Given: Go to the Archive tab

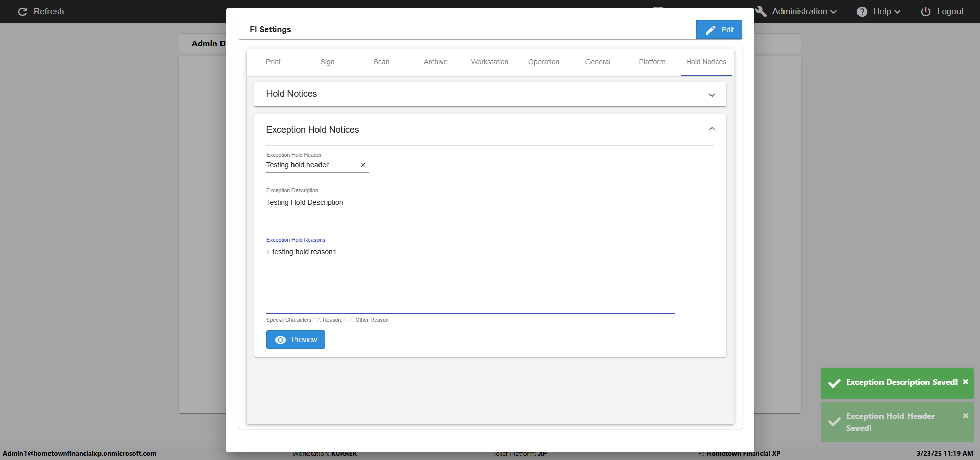Looking at the screenshot, I should click(x=435, y=62).
